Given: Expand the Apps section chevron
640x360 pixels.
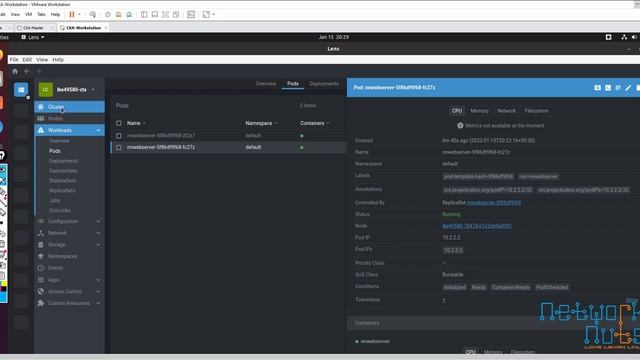Looking at the screenshot, I should pos(98,280).
